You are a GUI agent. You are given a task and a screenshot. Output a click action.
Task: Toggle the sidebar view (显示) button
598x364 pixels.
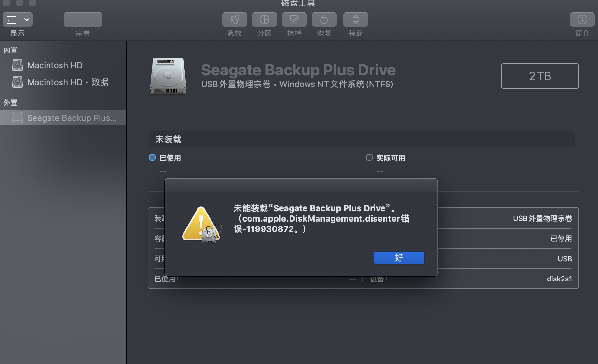tap(12, 20)
